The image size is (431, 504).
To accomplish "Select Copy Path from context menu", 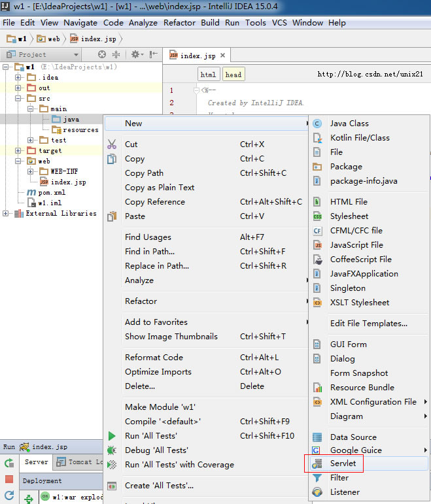I will coord(206,173).
